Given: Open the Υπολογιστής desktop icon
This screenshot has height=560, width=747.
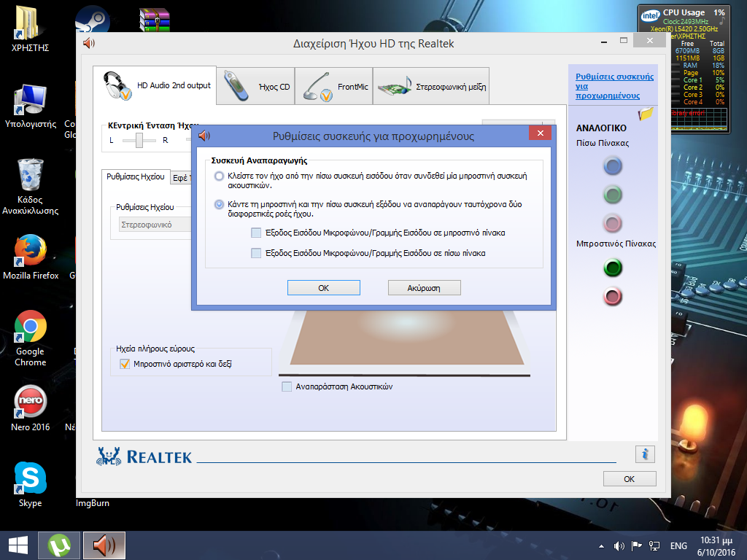Looking at the screenshot, I should coord(31,106).
